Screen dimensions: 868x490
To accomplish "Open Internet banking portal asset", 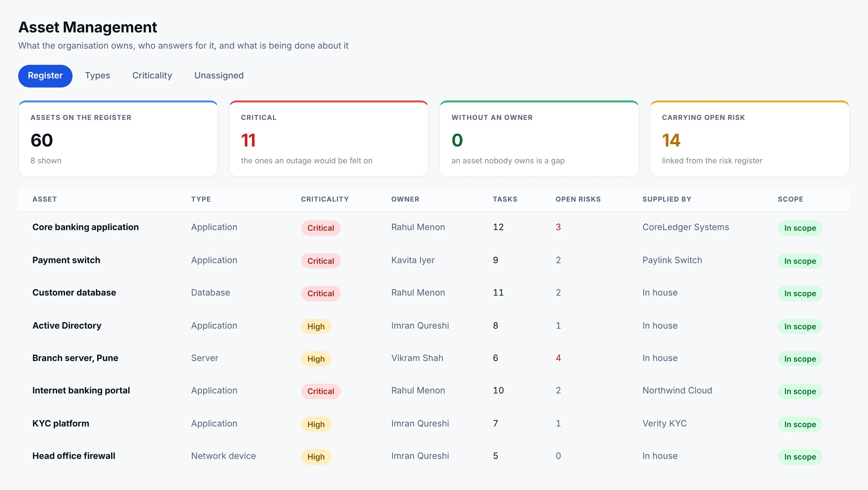I will [x=81, y=391].
